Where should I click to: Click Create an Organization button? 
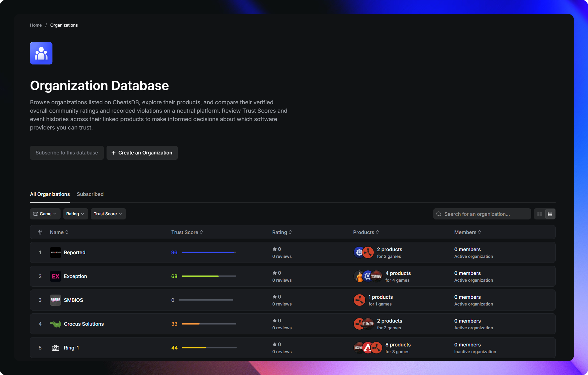click(x=142, y=153)
